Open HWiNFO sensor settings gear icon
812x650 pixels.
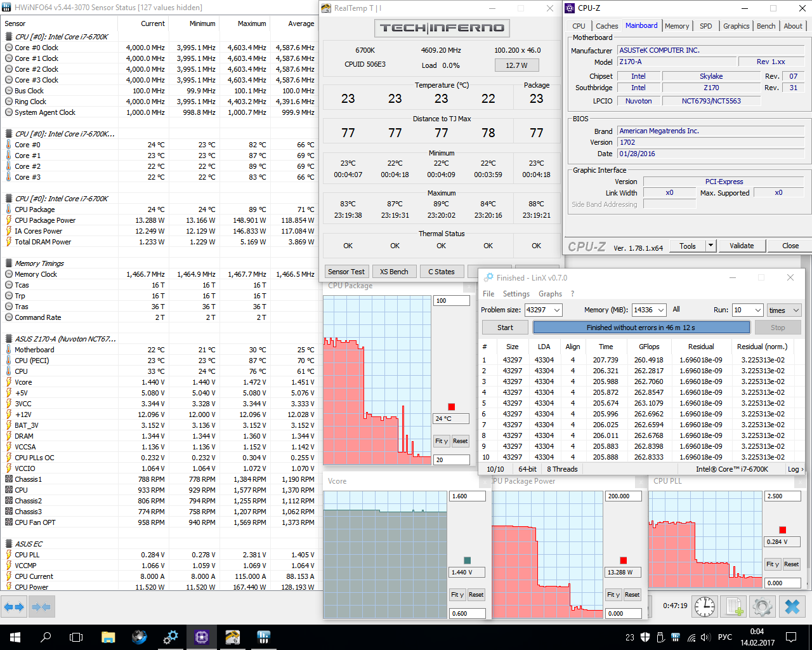tap(763, 607)
